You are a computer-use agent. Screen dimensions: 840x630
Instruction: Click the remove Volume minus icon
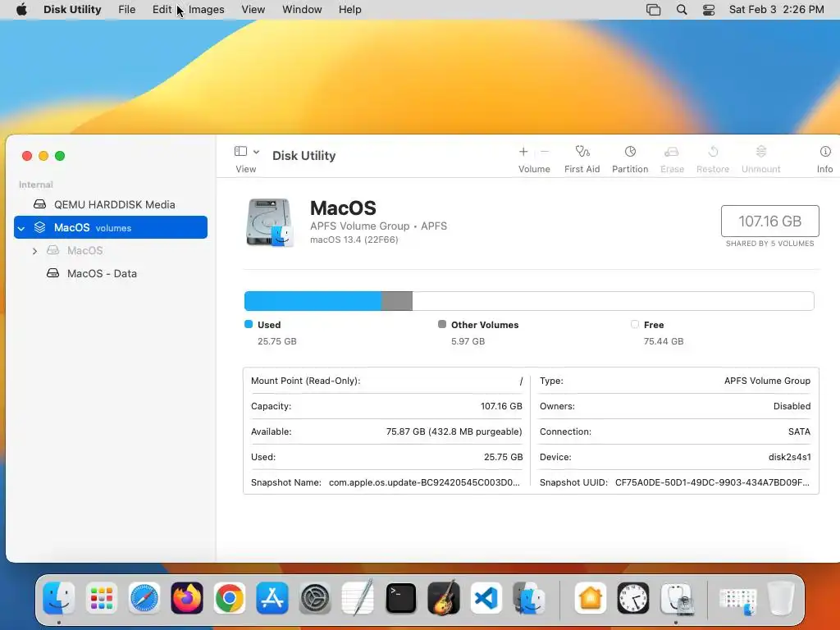[x=545, y=152]
